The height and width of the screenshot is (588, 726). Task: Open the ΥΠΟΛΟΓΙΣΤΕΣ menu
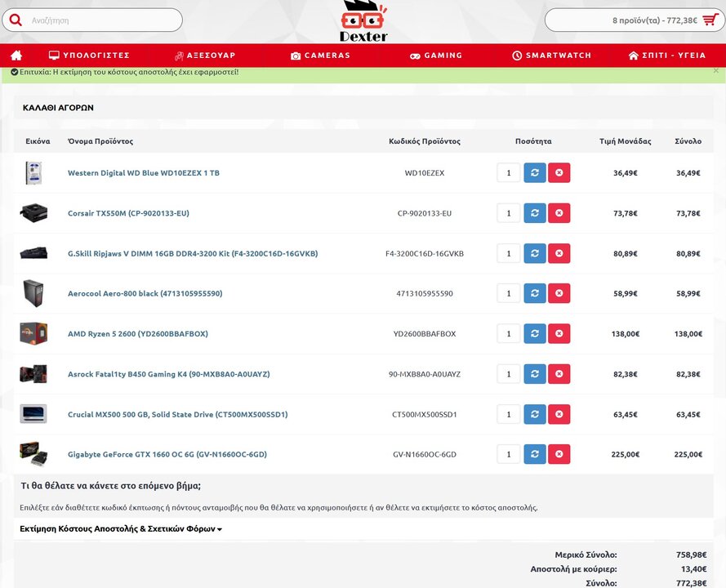[x=89, y=56]
